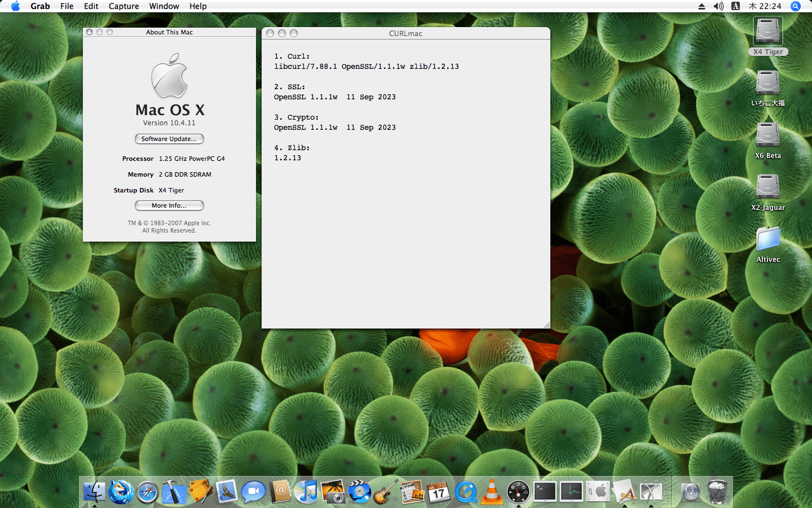Viewport: 812px width, 508px height.
Task: Launch Safari from the Dock
Action: [x=148, y=492]
